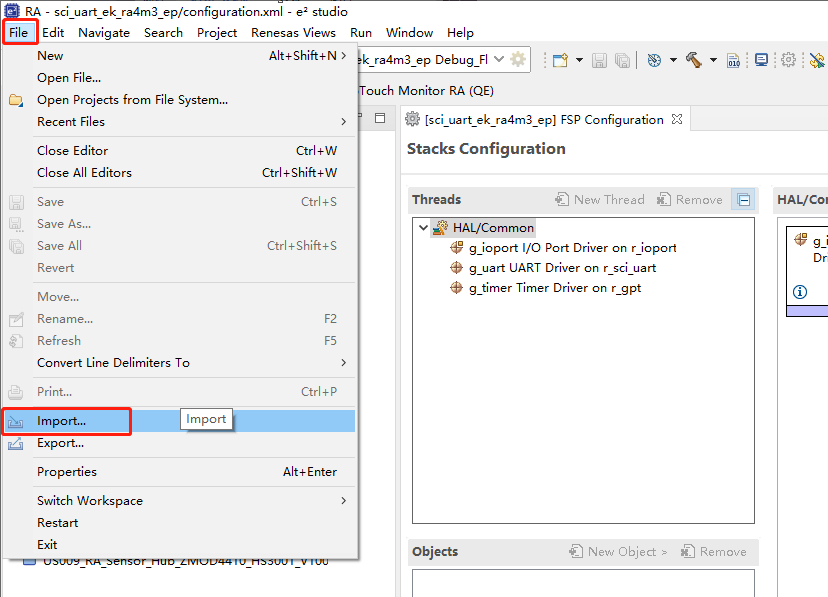828x597 pixels.
Task: Click the New wizard toolbar icon
Action: point(560,60)
